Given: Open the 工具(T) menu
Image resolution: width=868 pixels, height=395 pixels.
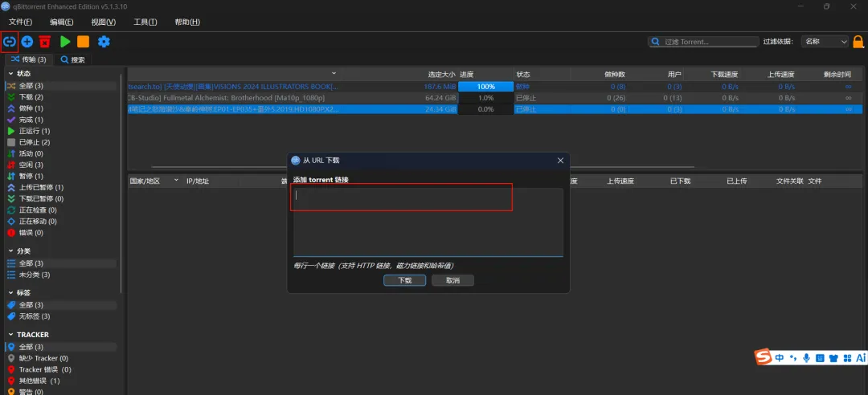Looking at the screenshot, I should (x=145, y=22).
